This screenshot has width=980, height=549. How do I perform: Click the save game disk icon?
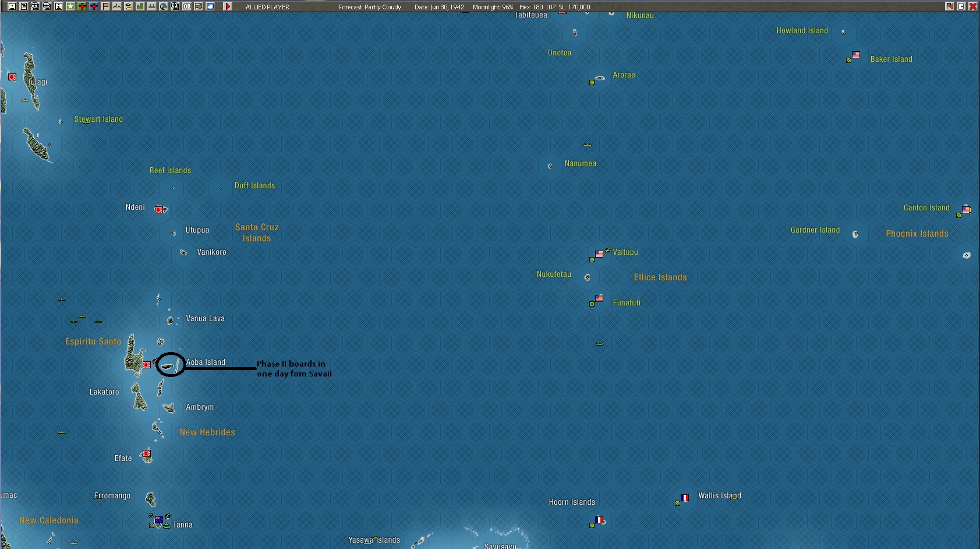tap(12, 6)
